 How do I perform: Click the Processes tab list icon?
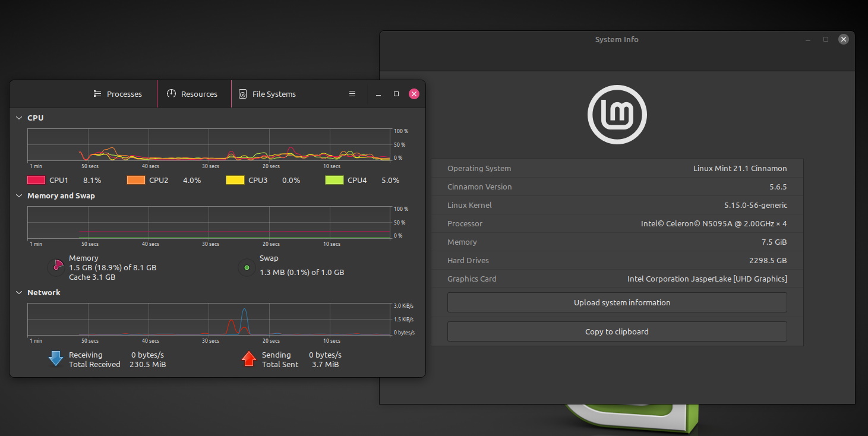point(97,94)
